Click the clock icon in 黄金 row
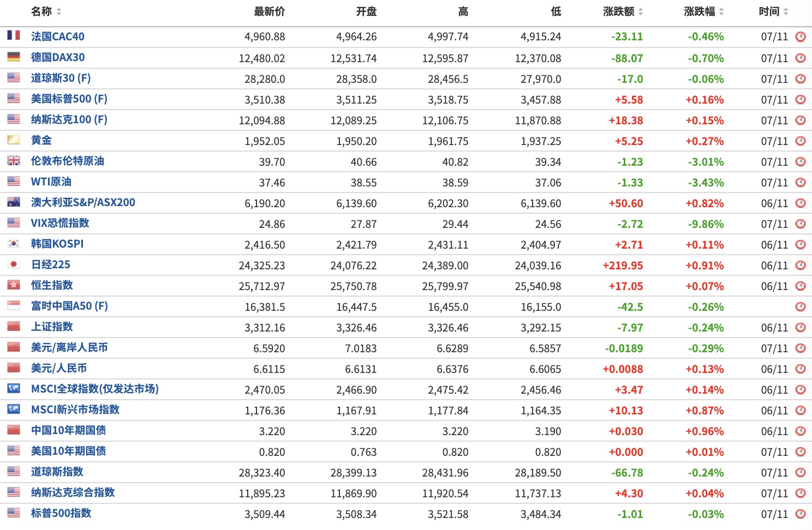812x530 pixels. (801, 141)
